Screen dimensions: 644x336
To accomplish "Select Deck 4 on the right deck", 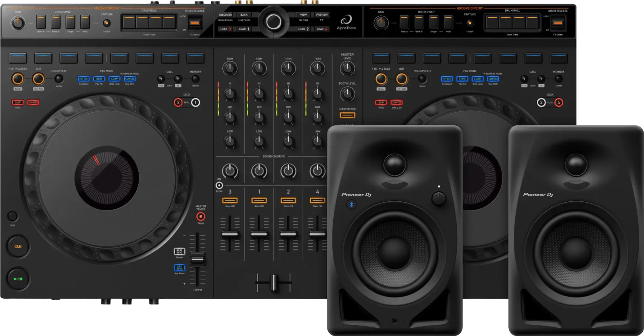I will click(558, 103).
